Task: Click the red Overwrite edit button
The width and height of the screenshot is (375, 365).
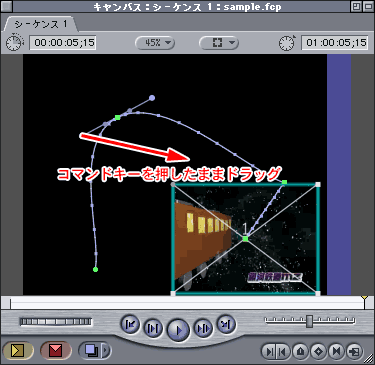Action: click(x=55, y=350)
